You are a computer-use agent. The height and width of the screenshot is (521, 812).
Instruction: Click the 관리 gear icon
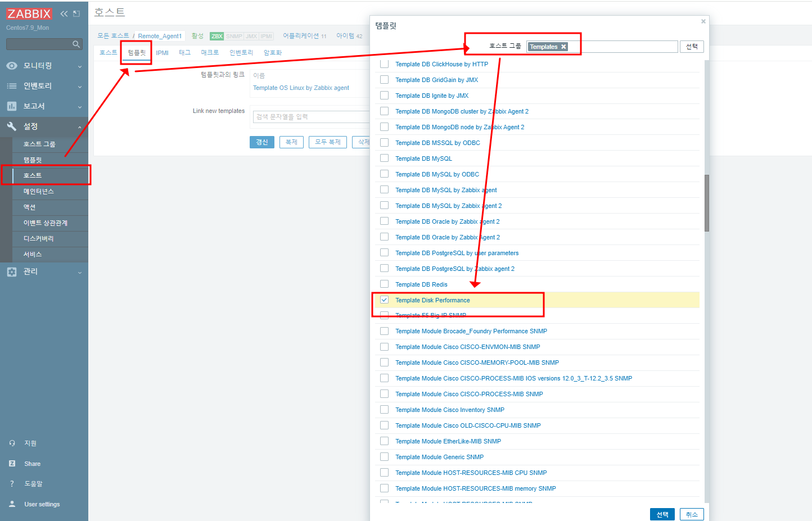click(x=12, y=271)
